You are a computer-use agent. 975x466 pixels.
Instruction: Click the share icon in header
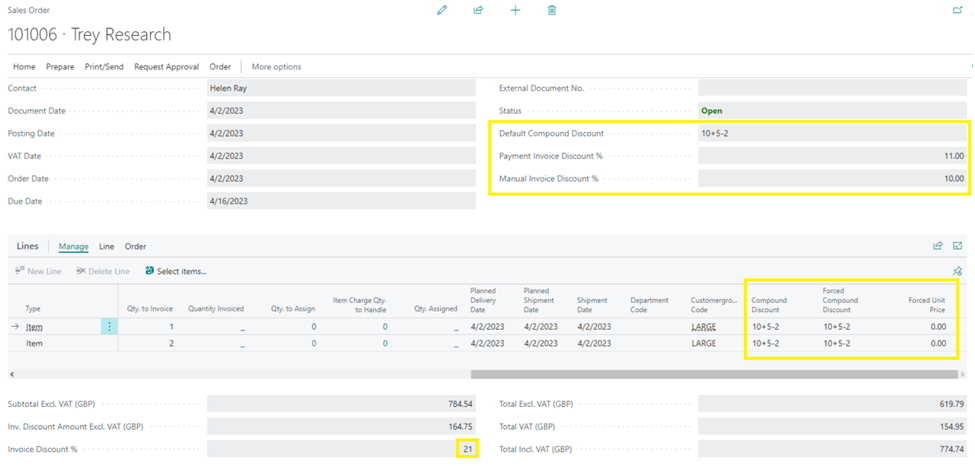pyautogui.click(x=478, y=11)
